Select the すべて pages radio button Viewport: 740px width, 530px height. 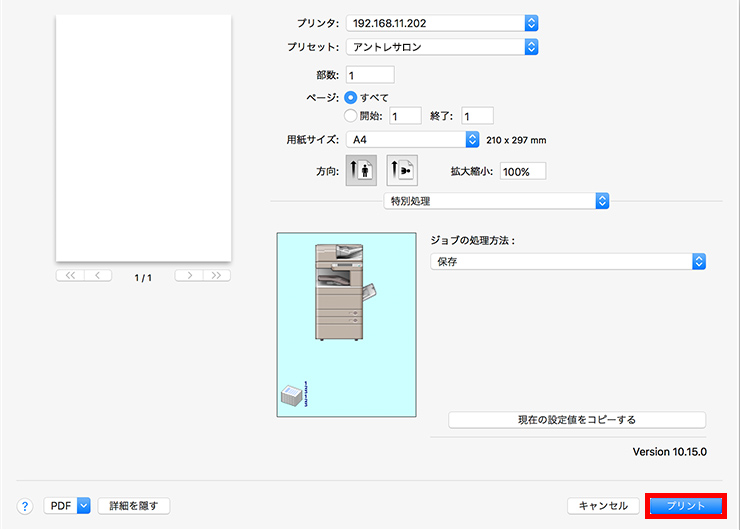351,98
